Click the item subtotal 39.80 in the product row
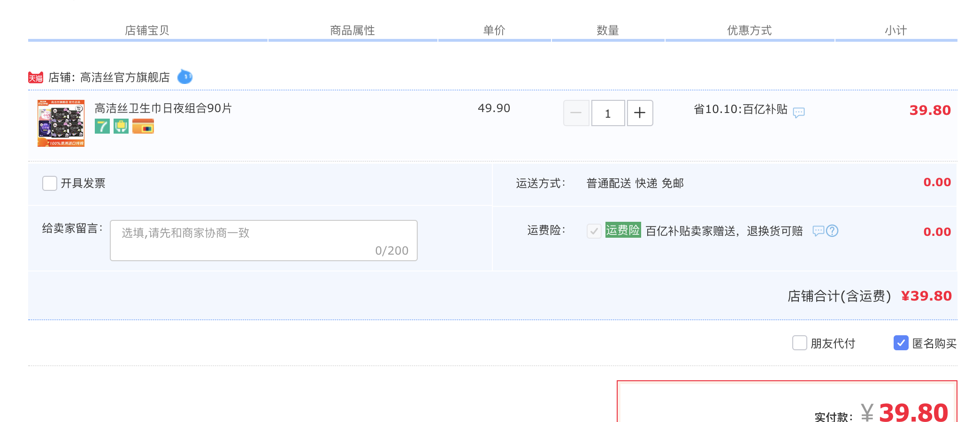The width and height of the screenshot is (980, 422). [x=930, y=110]
